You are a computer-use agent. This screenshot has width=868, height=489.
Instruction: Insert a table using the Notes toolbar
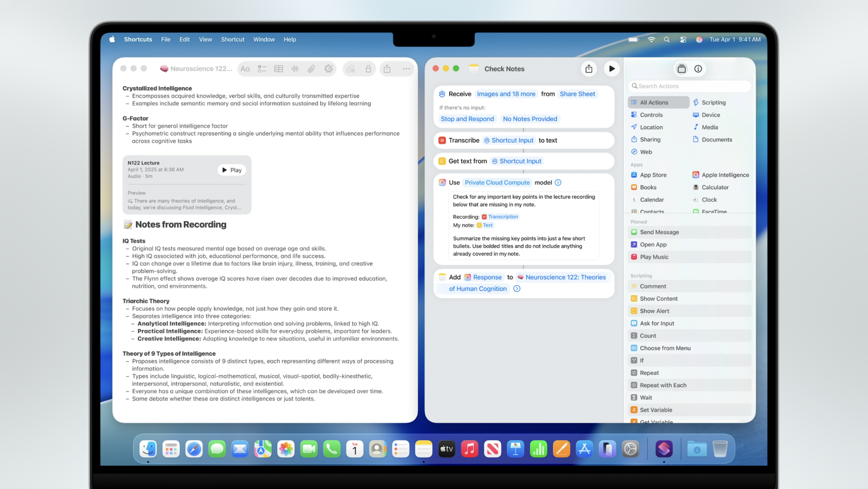point(278,69)
